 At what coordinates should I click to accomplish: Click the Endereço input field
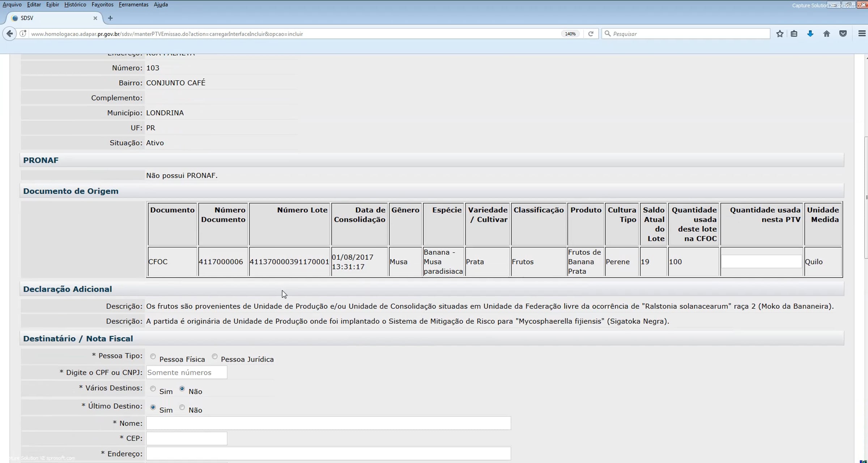coord(328,454)
